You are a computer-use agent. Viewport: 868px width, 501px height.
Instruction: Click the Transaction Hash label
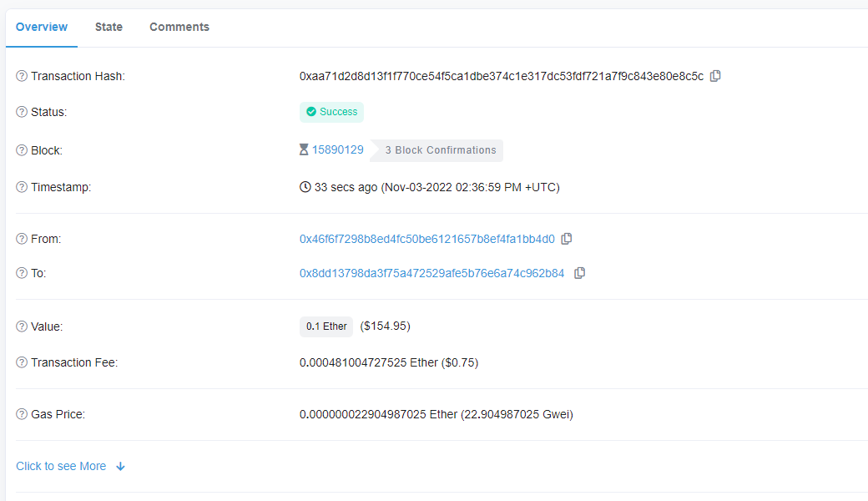point(78,76)
